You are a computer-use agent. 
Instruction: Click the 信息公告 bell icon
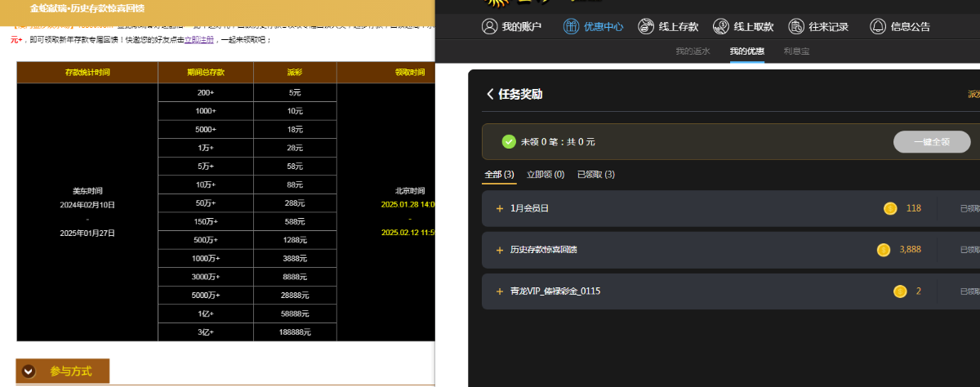(x=878, y=26)
